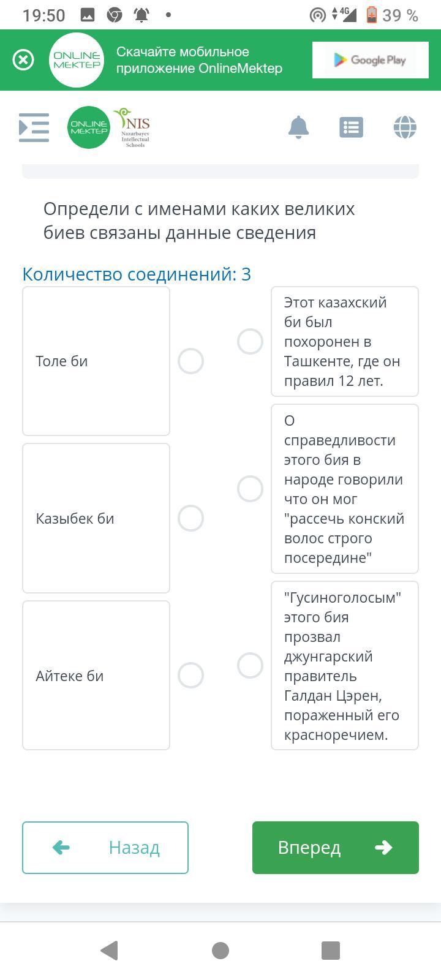
Task: Open the notifications bell
Action: coord(298,127)
